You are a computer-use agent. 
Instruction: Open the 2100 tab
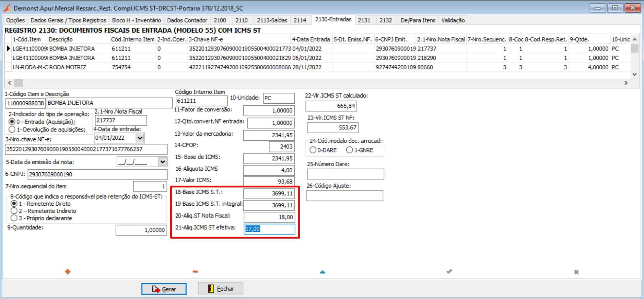[220, 20]
